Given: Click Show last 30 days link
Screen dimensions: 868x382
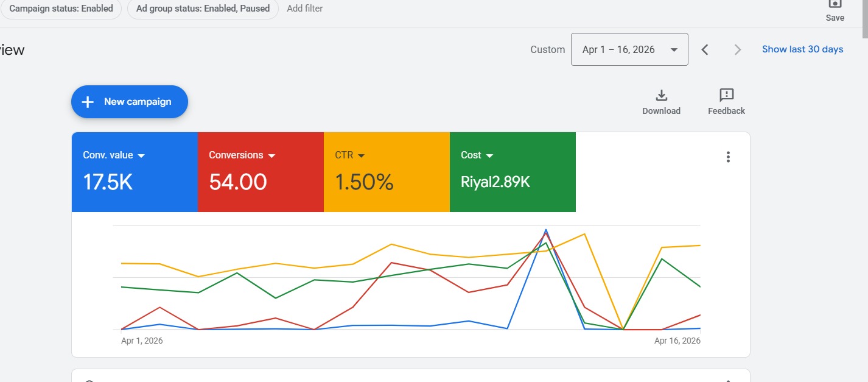Looking at the screenshot, I should pos(802,49).
